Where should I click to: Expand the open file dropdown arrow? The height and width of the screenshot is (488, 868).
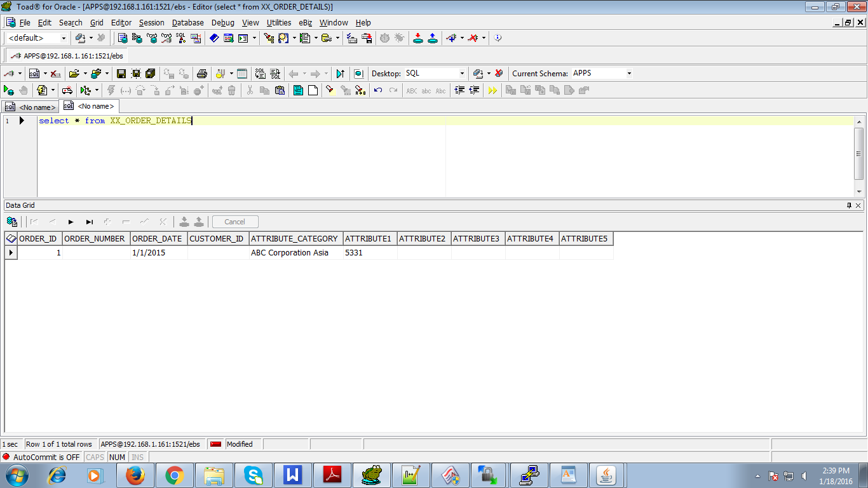85,74
